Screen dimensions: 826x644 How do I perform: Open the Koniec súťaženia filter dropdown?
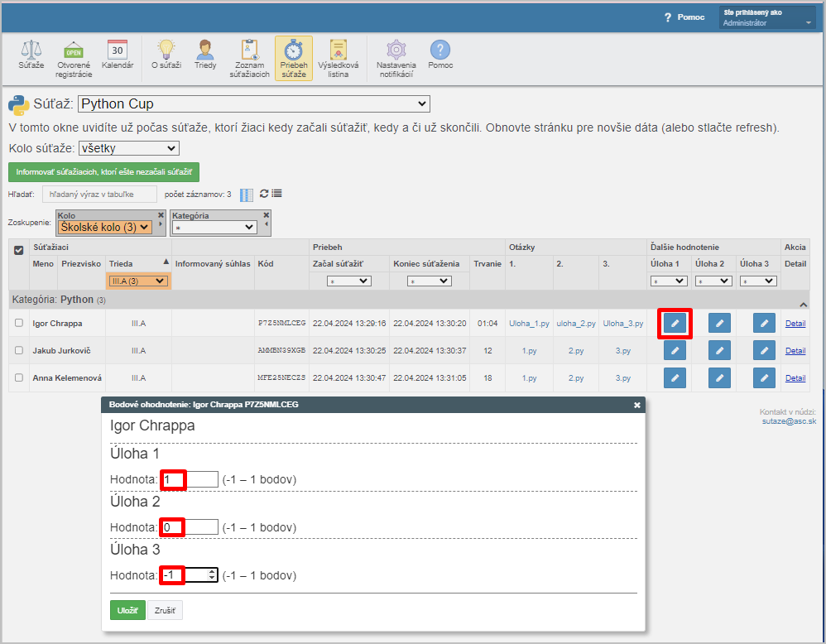tap(430, 281)
